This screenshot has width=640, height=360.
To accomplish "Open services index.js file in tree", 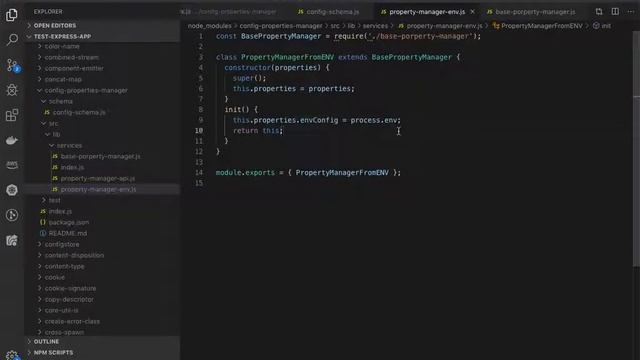I will coord(102,167).
